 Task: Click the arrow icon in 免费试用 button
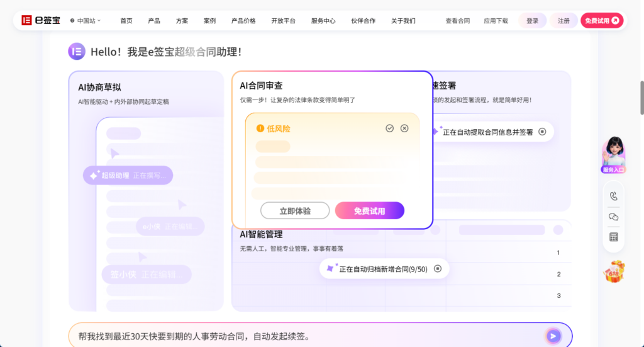615,21
